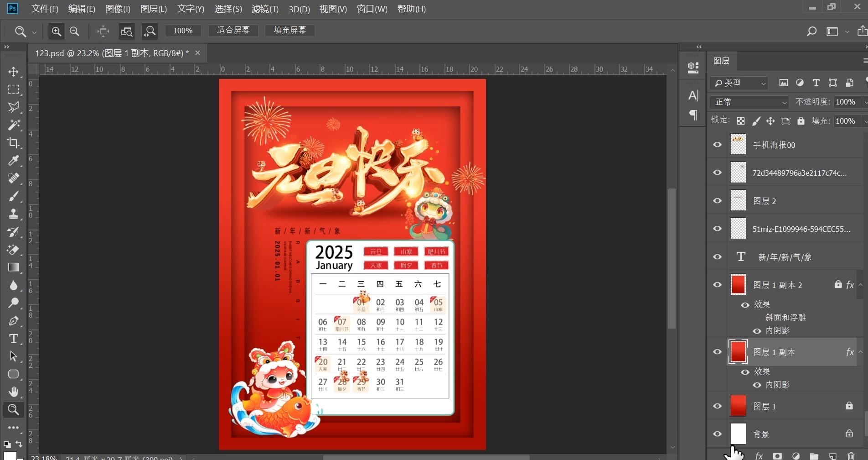868x460 pixels.
Task: Open the workspace switcher dropdown
Action: tap(847, 31)
